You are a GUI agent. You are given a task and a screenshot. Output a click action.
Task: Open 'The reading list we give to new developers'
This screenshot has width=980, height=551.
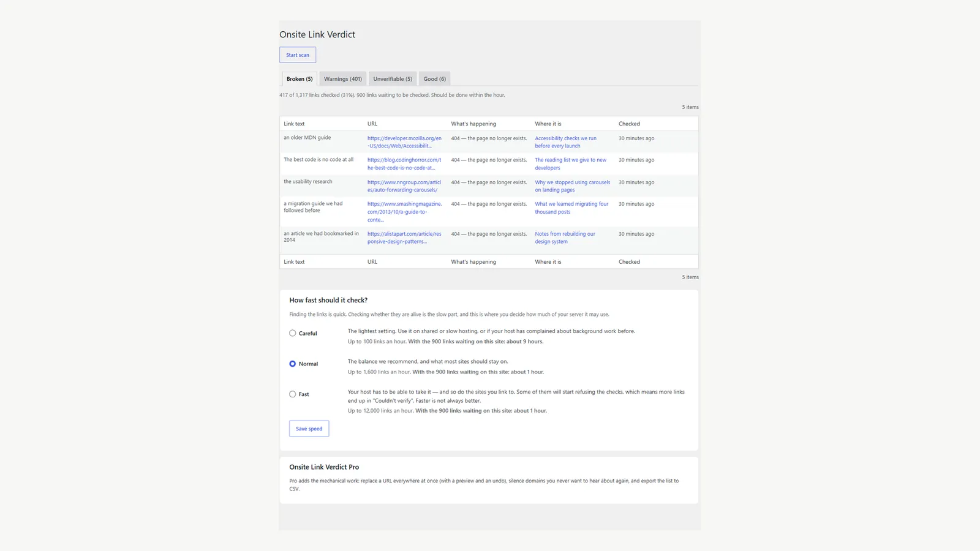pos(570,164)
